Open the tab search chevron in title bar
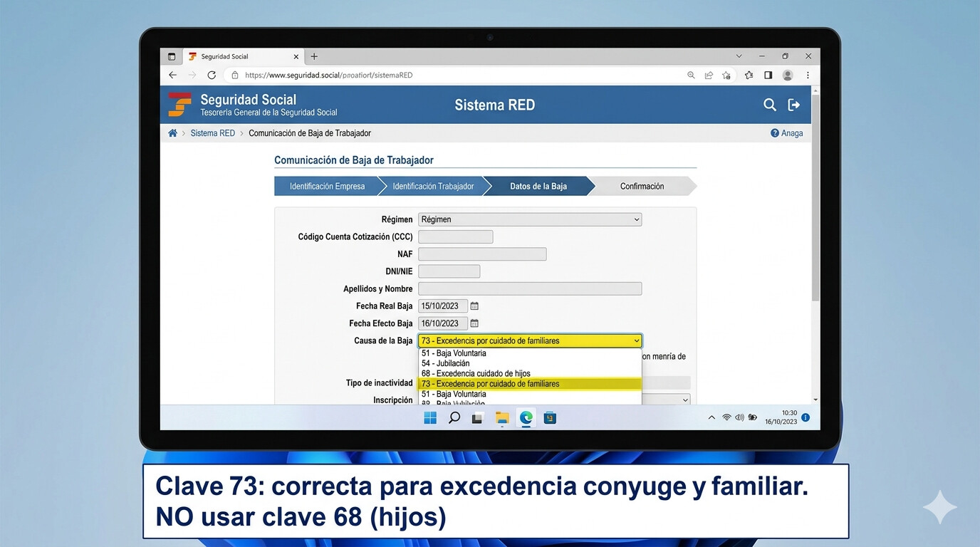 pos(739,56)
